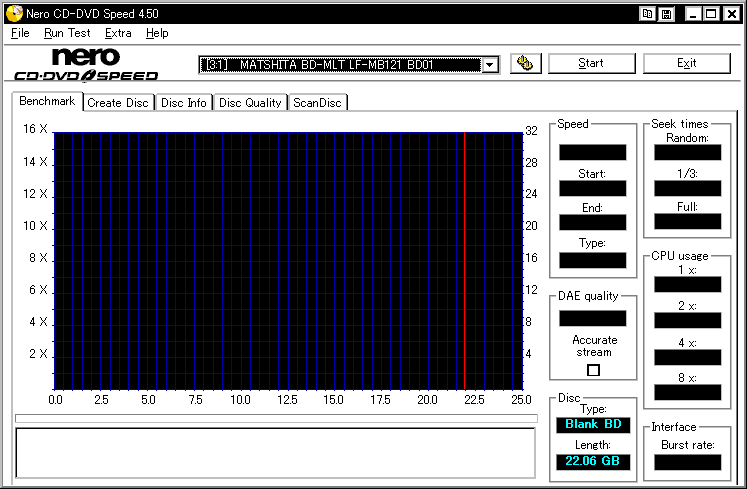Click the 1/3 seek time value field

click(x=687, y=188)
